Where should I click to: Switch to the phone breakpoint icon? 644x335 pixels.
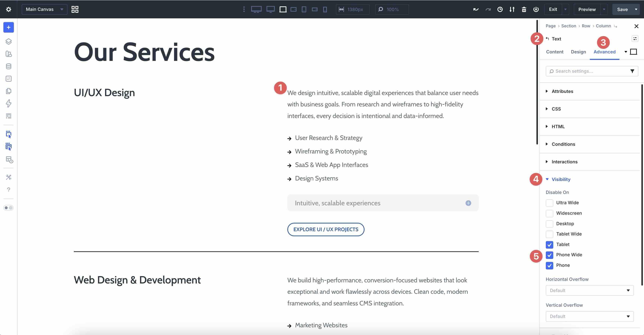click(x=325, y=9)
